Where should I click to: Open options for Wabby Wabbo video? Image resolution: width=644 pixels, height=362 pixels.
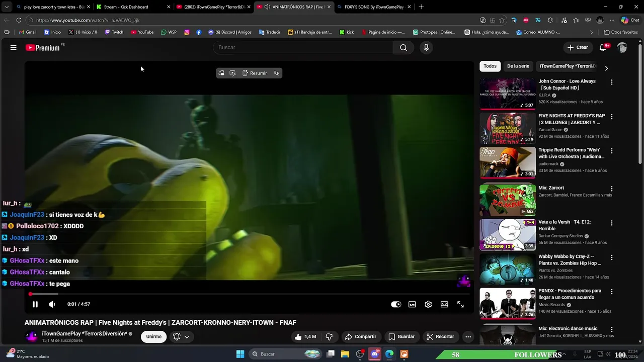click(x=612, y=257)
